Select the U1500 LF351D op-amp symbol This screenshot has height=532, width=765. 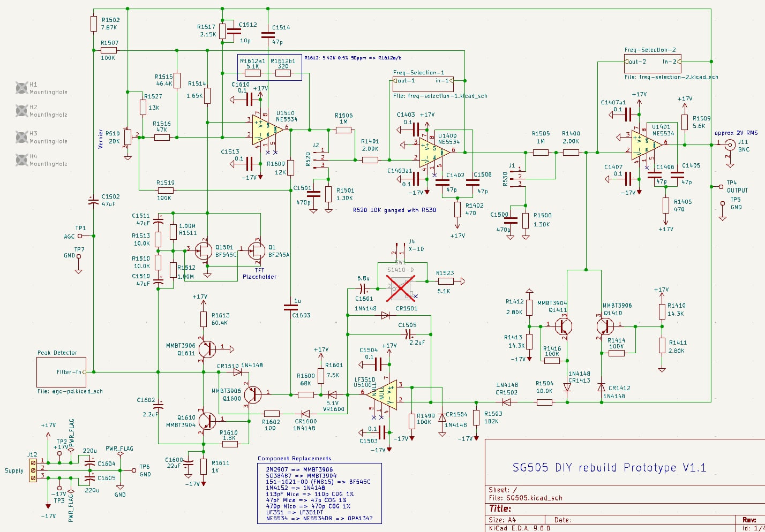pos(382,395)
